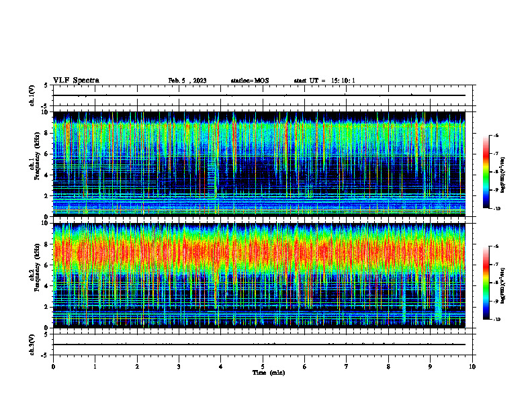Click the "station=MOS" header label
This screenshot has width=532, height=411.
click(x=250, y=81)
